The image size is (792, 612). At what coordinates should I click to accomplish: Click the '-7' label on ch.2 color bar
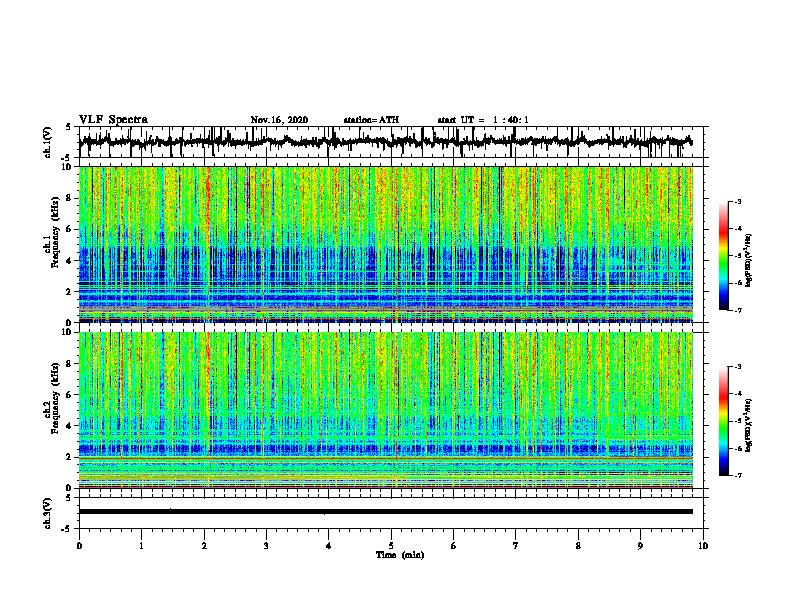pyautogui.click(x=737, y=475)
